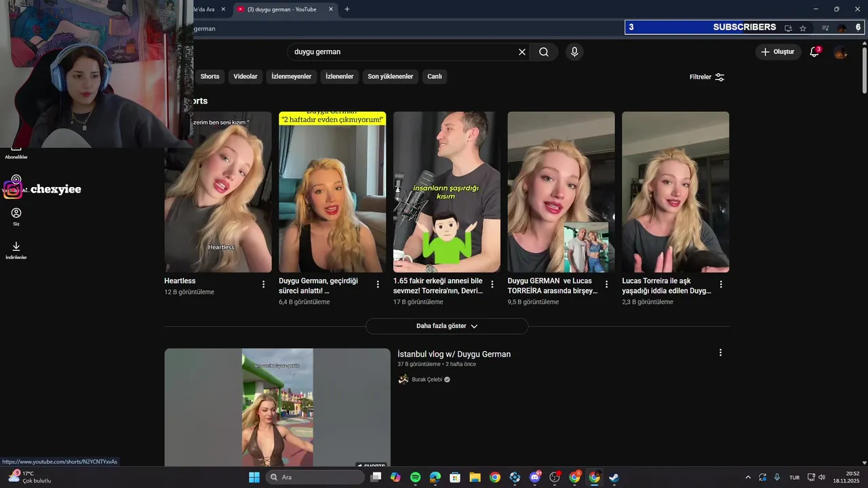Open the taskbar volume control
Image resolution: width=868 pixels, height=488 pixels.
coord(822,477)
